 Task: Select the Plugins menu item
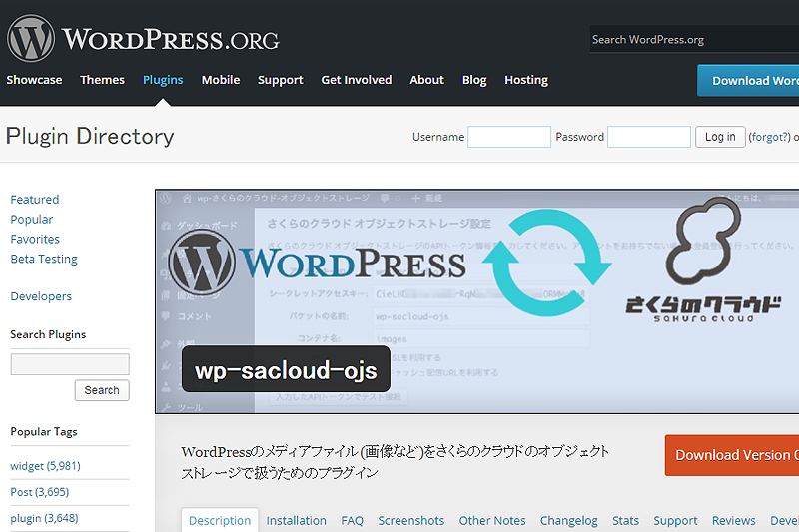pos(163,80)
